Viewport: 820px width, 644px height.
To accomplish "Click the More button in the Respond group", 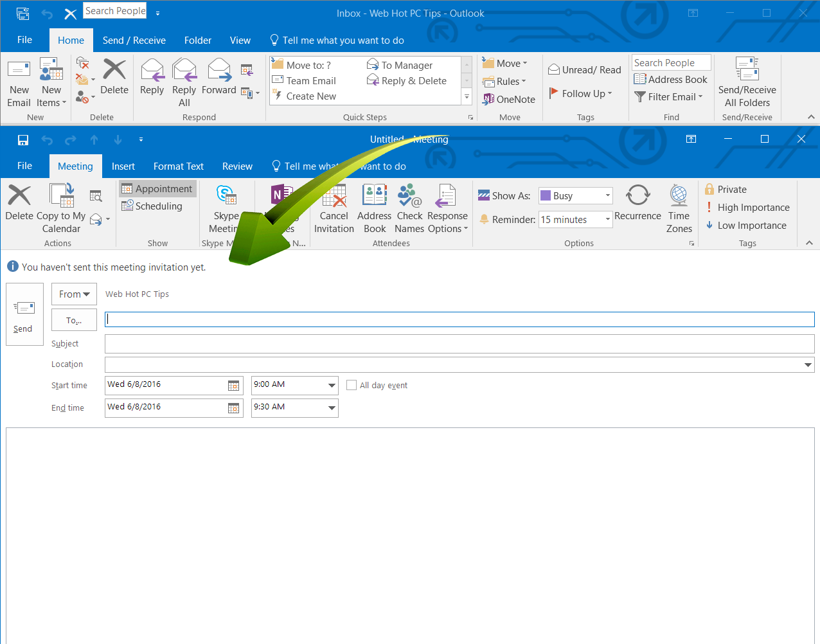I will pos(250,93).
